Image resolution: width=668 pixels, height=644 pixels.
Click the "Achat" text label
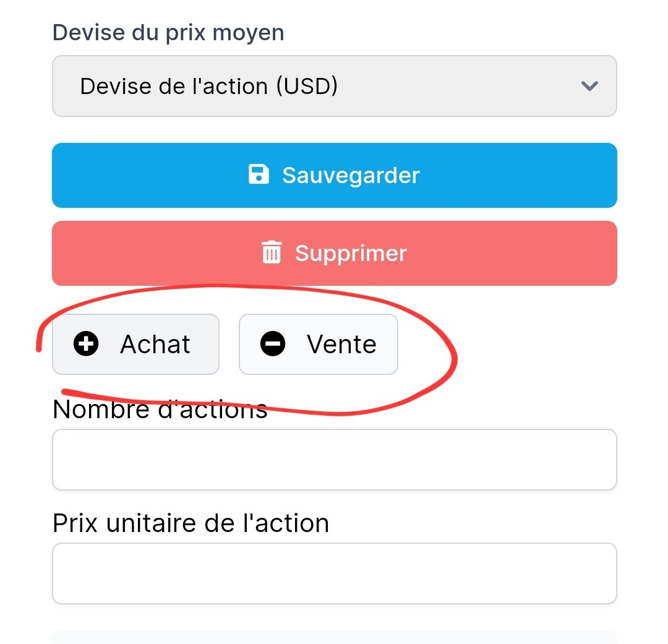pyautogui.click(x=155, y=344)
